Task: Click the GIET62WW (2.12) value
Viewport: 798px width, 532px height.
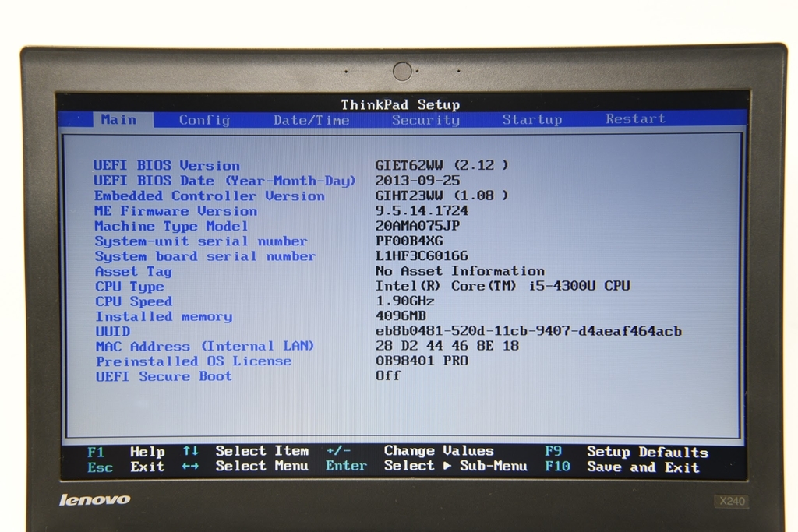Action: (441, 165)
